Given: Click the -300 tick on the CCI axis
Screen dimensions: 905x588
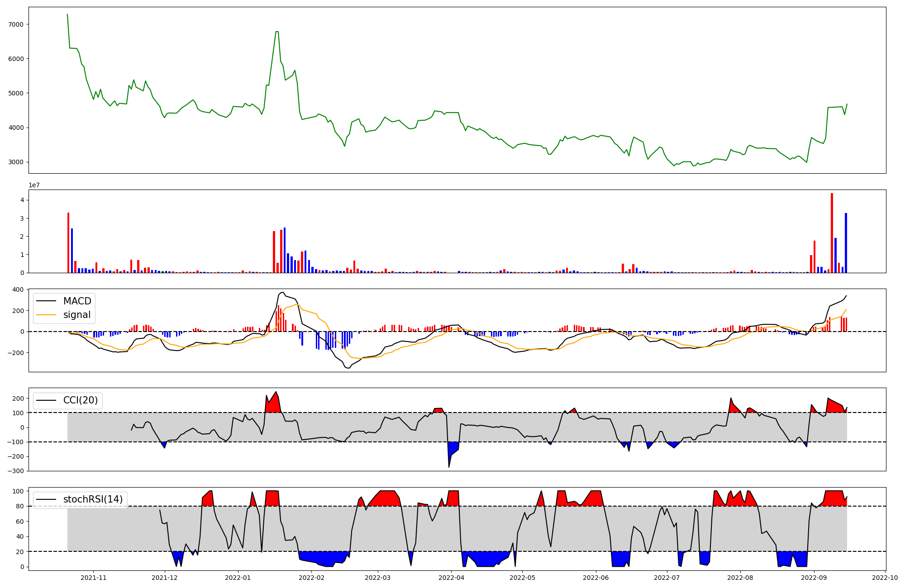Looking at the screenshot, I should click(x=16, y=471).
